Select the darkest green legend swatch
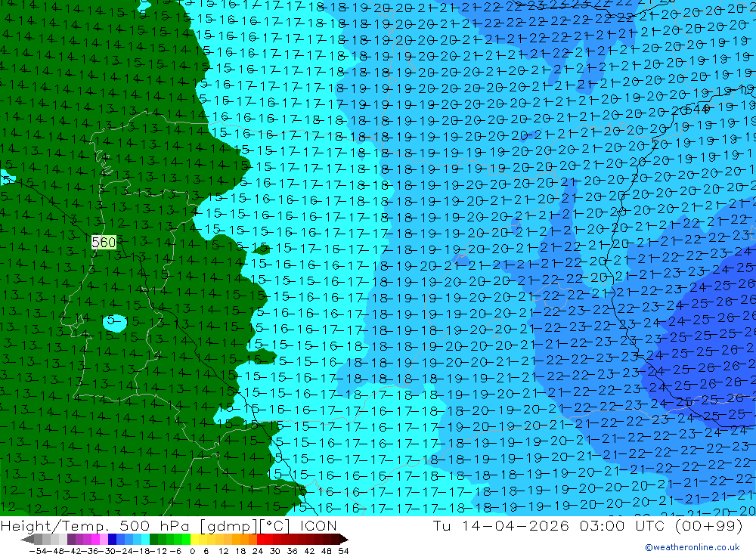Viewport: 756px width, 554px height. coord(153,540)
